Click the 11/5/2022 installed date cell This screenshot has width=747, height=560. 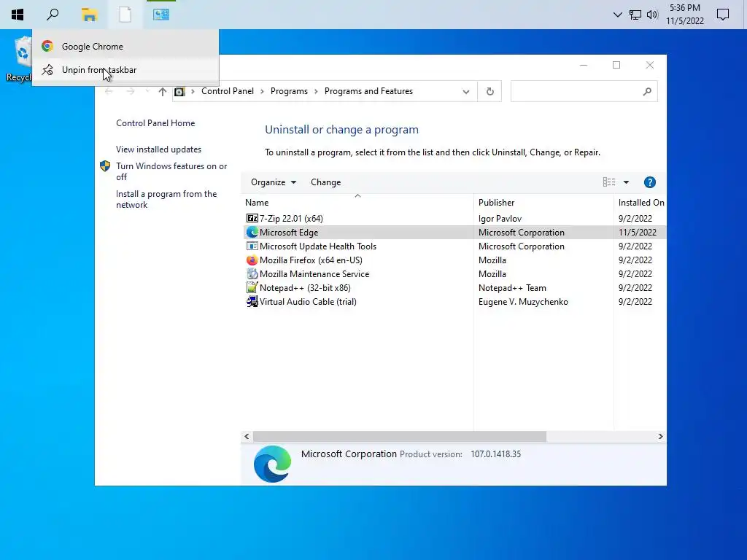point(638,232)
